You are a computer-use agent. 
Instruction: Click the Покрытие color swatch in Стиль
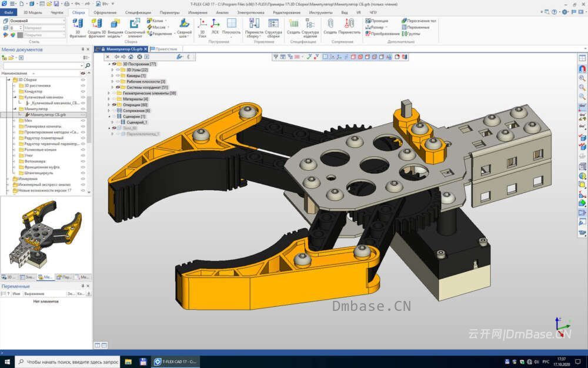coord(20,35)
